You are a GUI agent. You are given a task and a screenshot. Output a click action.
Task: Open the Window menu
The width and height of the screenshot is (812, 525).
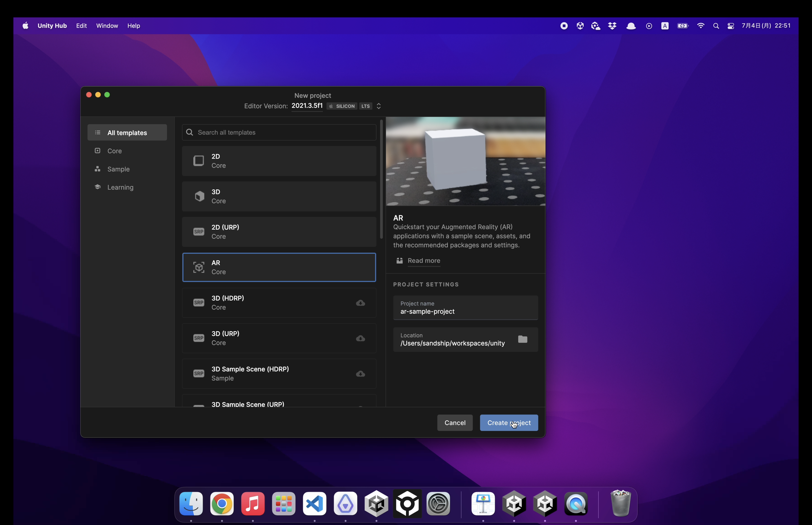pos(107,26)
